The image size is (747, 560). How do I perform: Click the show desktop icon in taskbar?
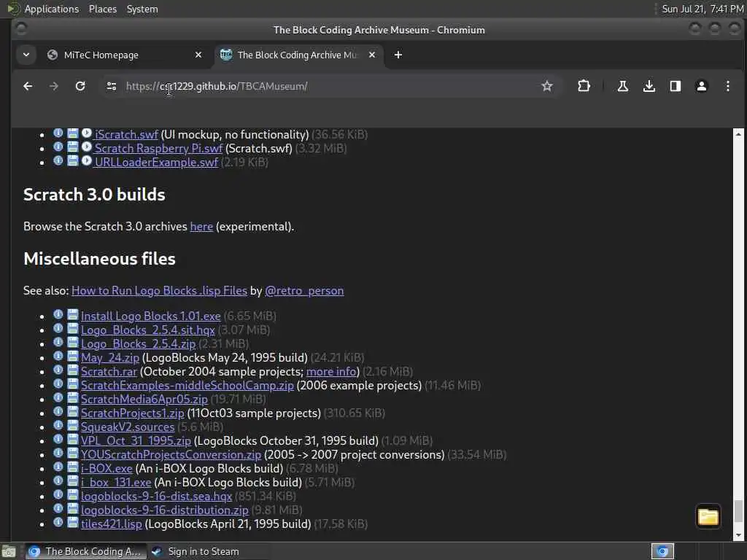(9, 551)
